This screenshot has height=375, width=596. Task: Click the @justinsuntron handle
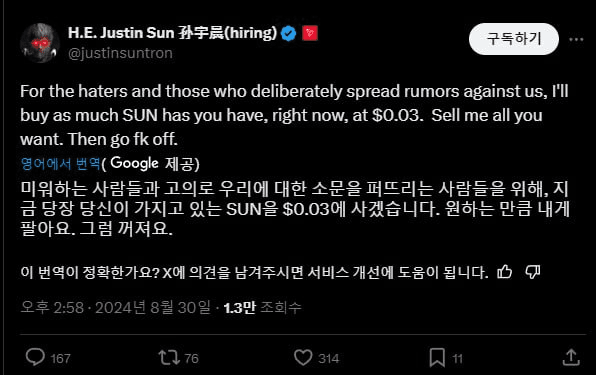(x=120, y=53)
